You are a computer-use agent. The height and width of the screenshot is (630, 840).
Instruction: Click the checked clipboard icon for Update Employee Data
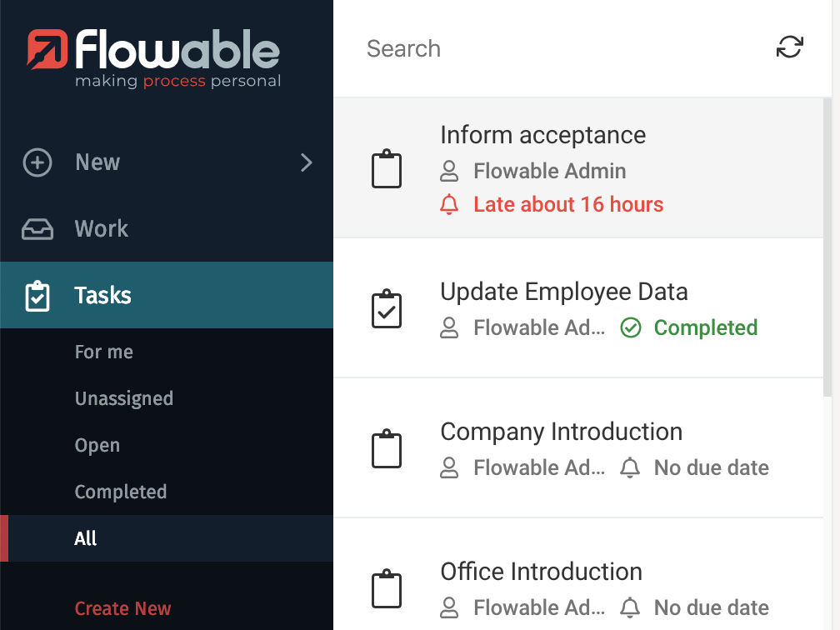[x=386, y=309]
